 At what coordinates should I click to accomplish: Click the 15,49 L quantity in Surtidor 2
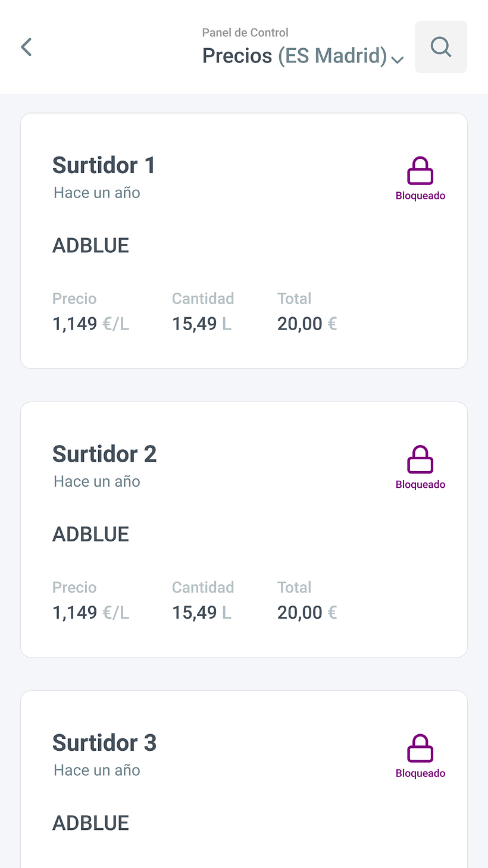(201, 612)
